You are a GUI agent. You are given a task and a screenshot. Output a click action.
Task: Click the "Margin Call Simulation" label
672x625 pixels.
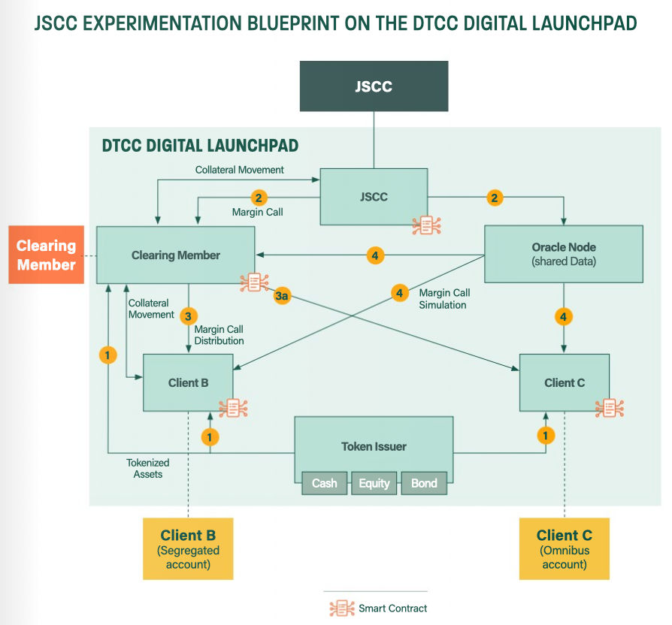coord(444,299)
